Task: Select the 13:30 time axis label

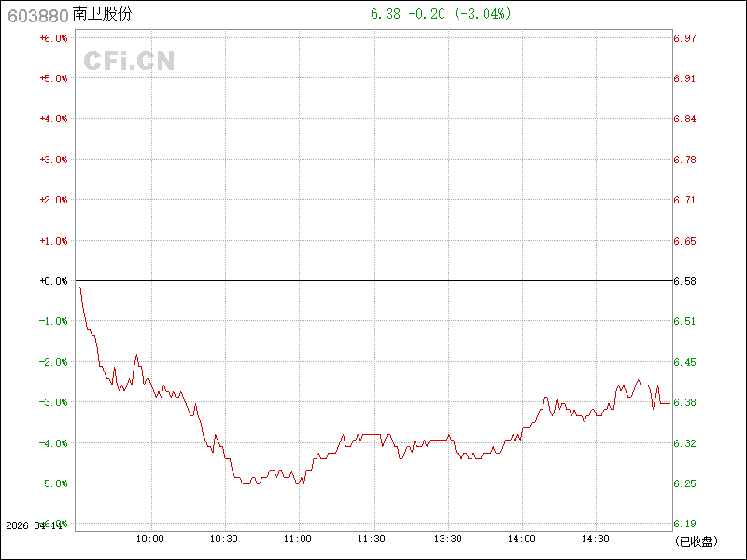Action: 447,539
